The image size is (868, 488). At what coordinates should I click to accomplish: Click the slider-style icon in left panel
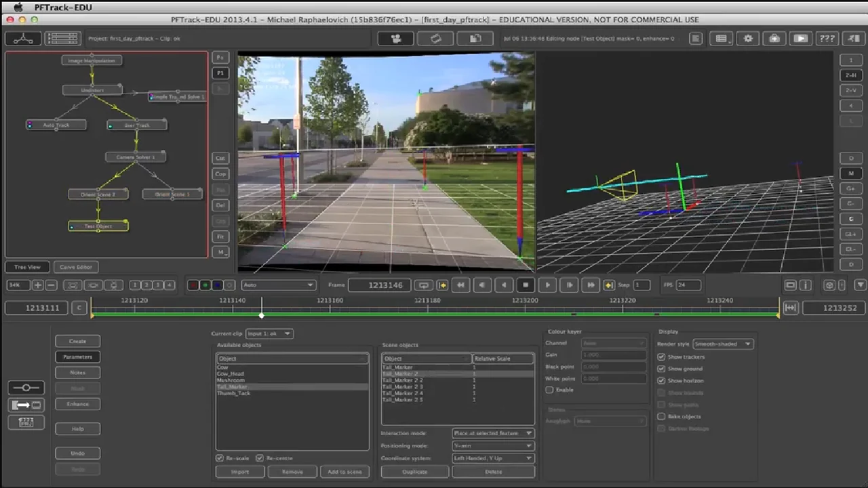[x=26, y=388]
